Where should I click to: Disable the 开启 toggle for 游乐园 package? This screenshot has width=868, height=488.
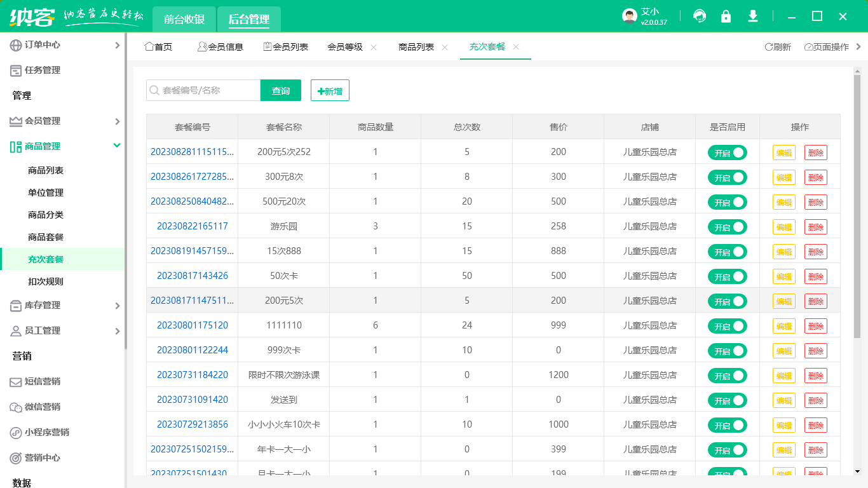[727, 227]
